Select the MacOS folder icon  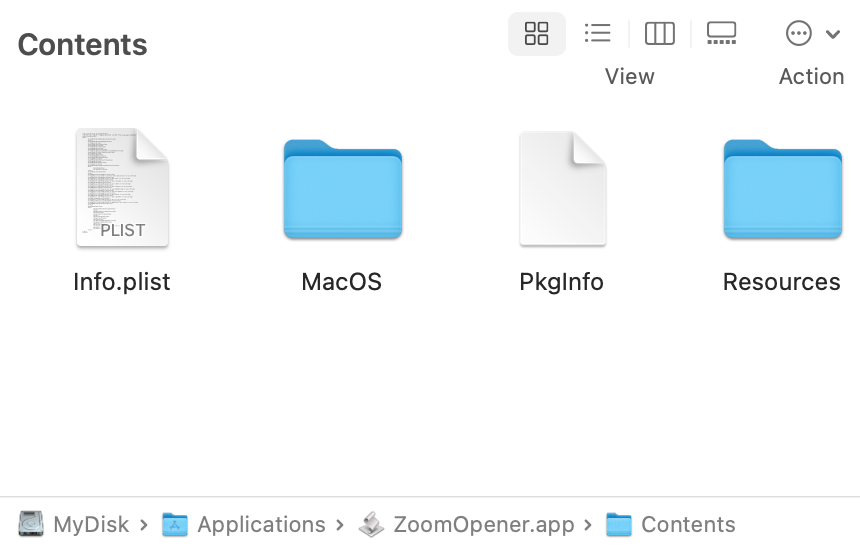[x=342, y=190]
